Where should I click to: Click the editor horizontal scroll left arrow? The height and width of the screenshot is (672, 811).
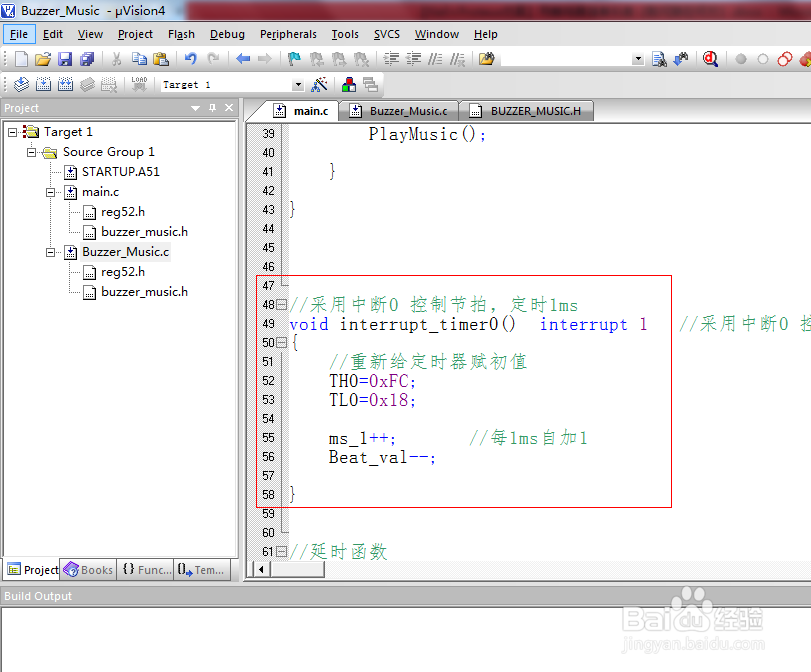click(261, 569)
